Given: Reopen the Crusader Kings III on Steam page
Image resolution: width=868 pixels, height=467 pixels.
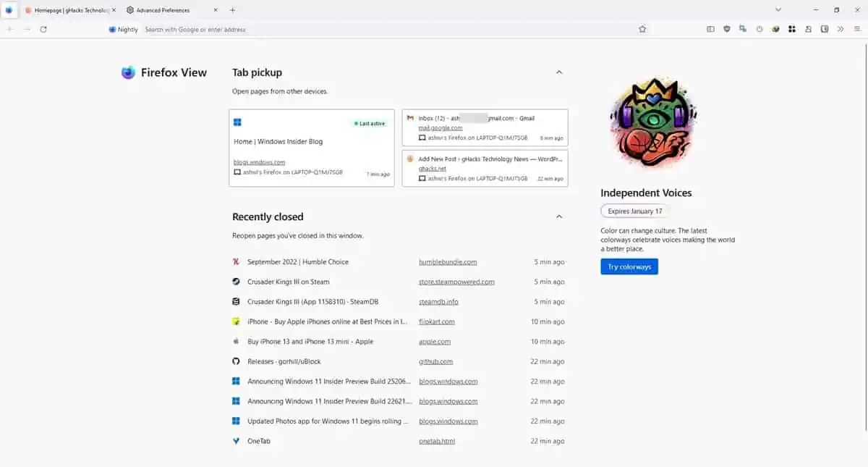Looking at the screenshot, I should 288,282.
